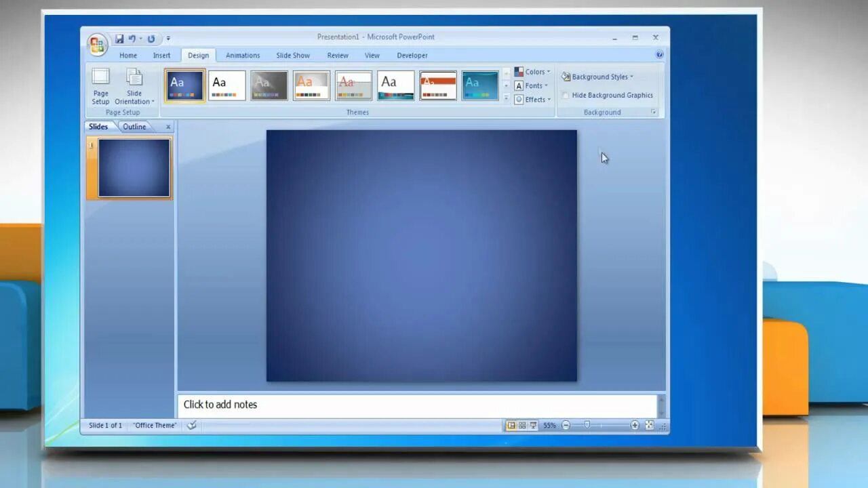Image resolution: width=868 pixels, height=488 pixels.
Task: Open the theme Effects dropdown
Action: pos(532,99)
